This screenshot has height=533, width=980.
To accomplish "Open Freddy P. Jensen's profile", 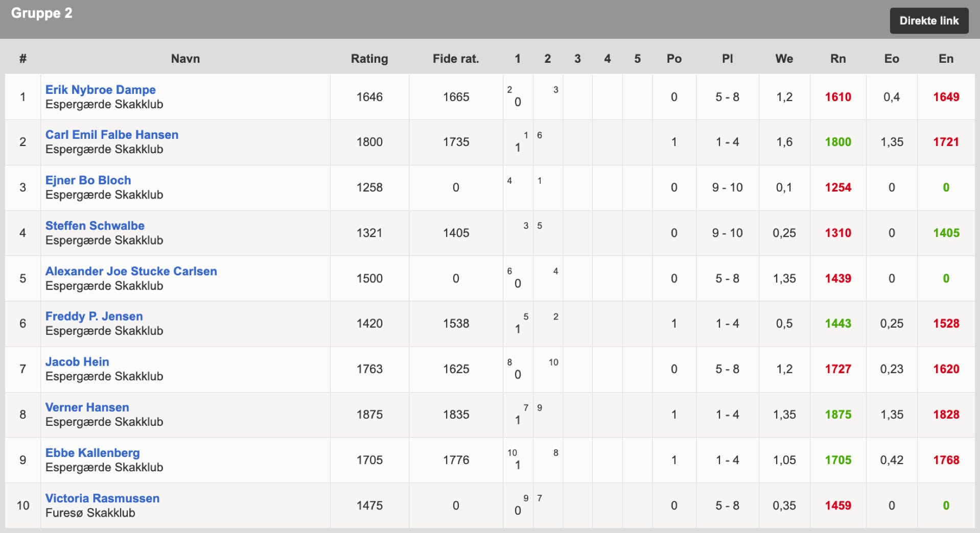I will point(94,317).
